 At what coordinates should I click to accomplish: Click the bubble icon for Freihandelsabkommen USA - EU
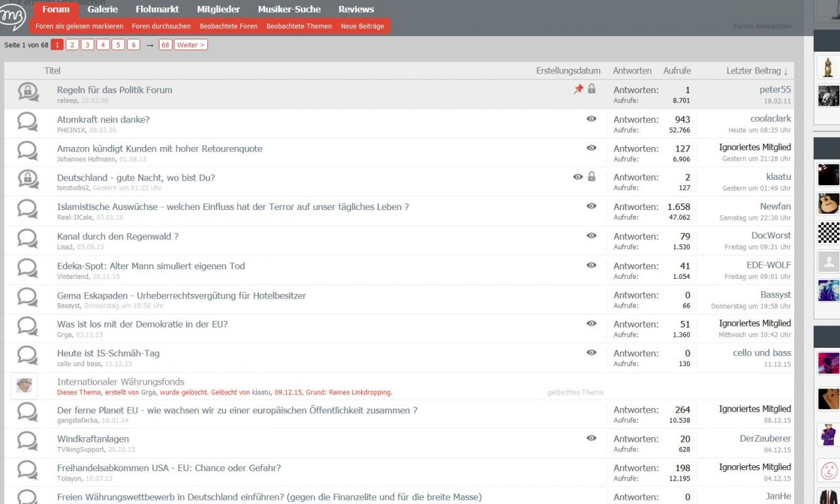pos(28,470)
